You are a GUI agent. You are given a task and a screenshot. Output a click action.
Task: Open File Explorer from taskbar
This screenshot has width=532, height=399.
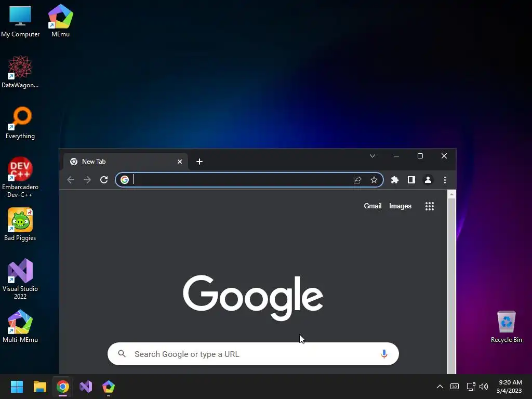[39, 387]
